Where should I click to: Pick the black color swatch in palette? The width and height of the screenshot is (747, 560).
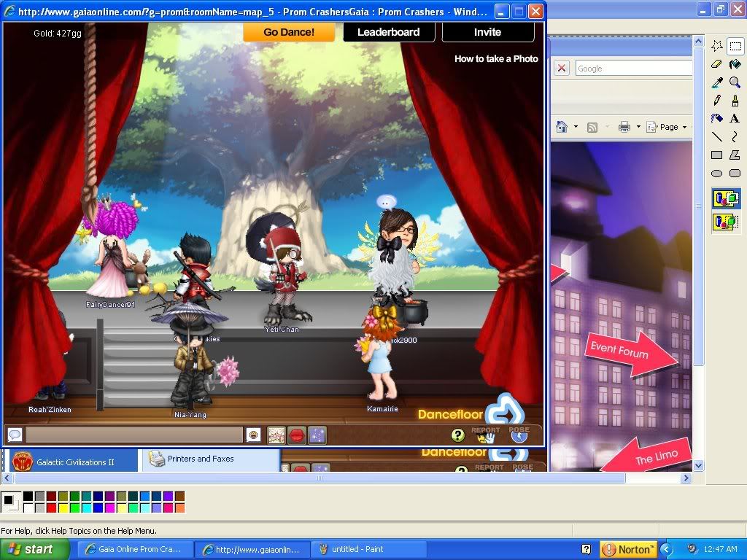coord(28,496)
